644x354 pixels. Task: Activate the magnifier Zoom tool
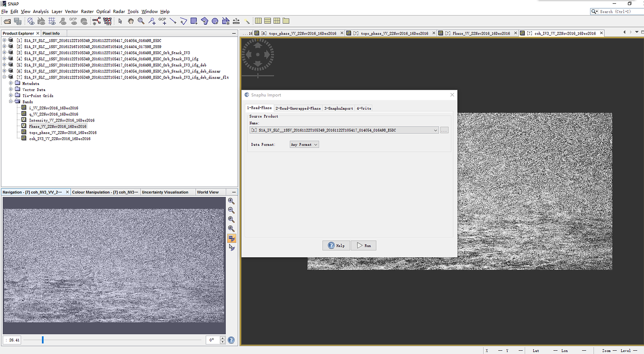click(141, 21)
